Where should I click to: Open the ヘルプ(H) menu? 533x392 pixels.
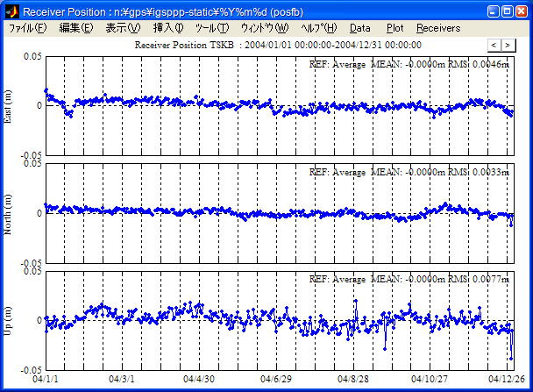(318, 28)
